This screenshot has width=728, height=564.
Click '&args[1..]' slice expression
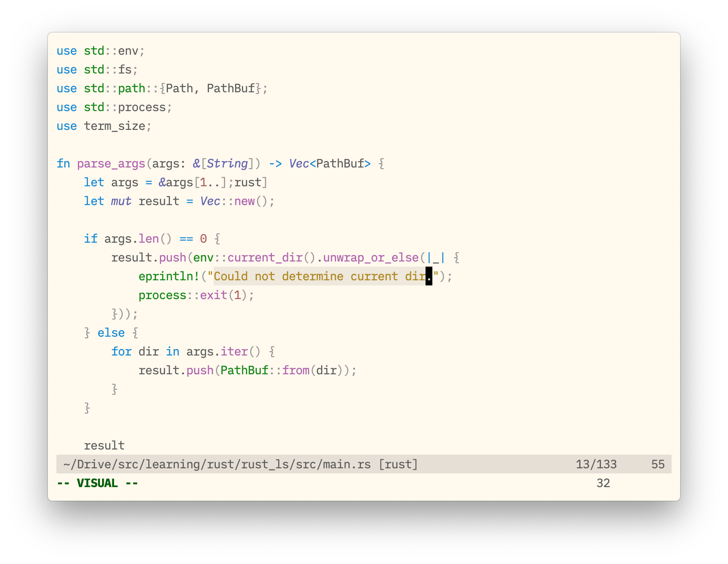(x=193, y=182)
